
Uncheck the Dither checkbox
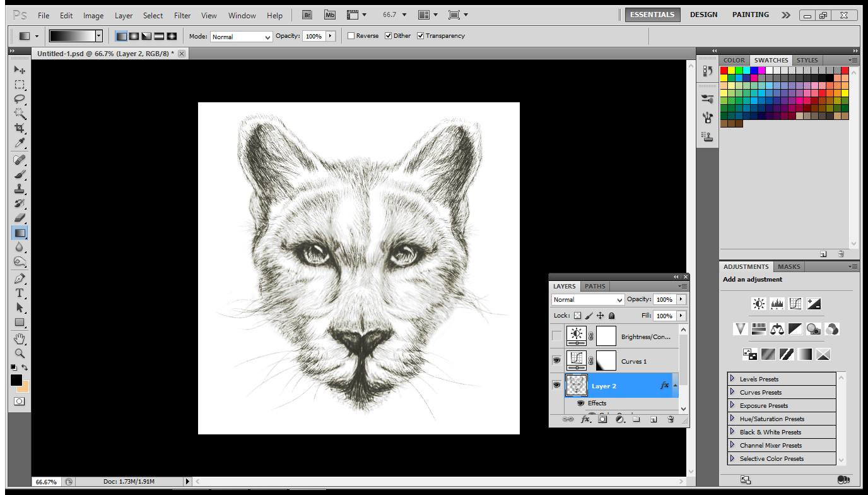coord(389,36)
